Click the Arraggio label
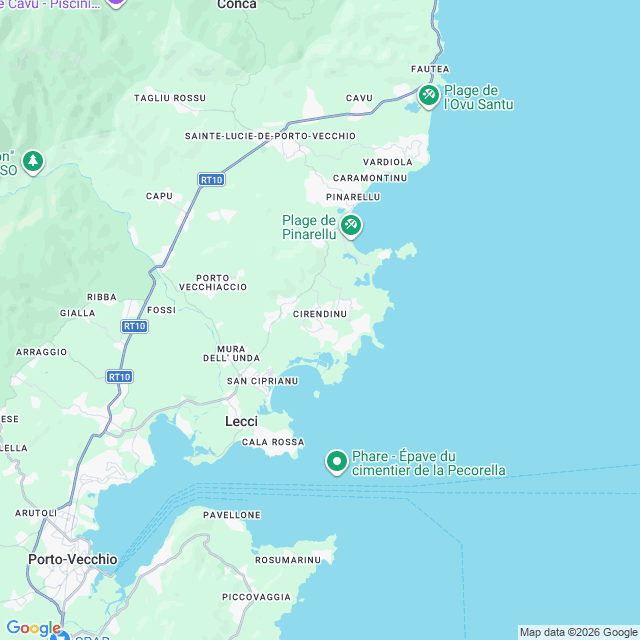The width and height of the screenshot is (640, 640). (x=41, y=352)
